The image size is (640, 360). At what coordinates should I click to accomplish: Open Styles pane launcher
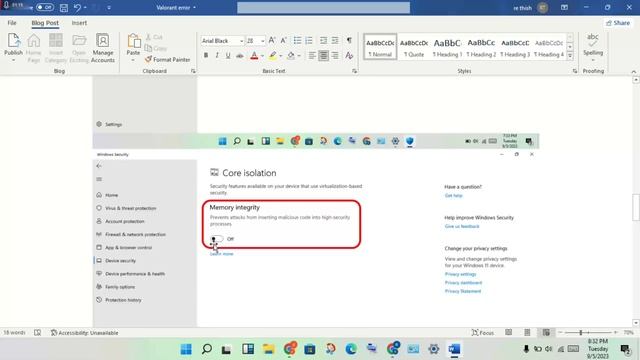[575, 71]
